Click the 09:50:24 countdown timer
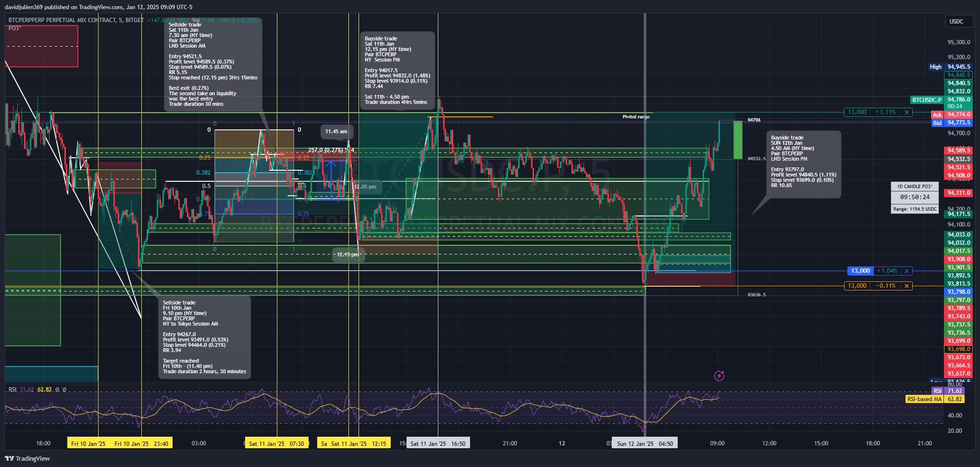 coord(915,197)
